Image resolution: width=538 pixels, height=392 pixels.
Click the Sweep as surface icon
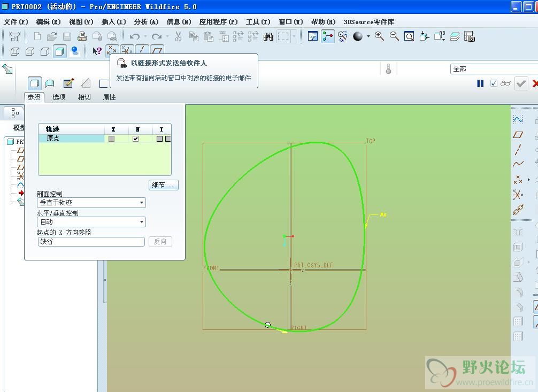click(50, 83)
